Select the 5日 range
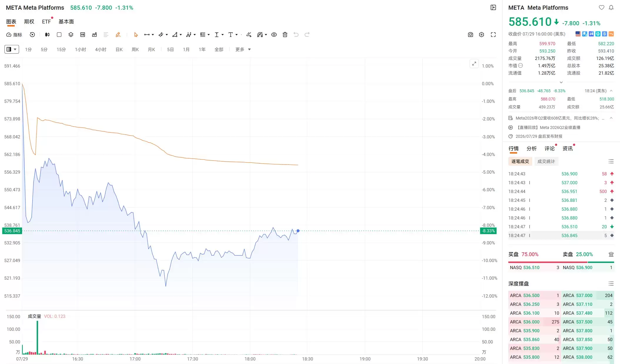620x364 pixels. pos(170,49)
